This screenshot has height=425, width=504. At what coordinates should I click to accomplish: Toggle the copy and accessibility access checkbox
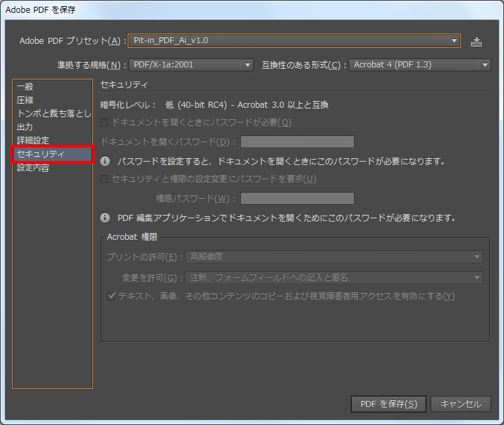tap(112, 296)
